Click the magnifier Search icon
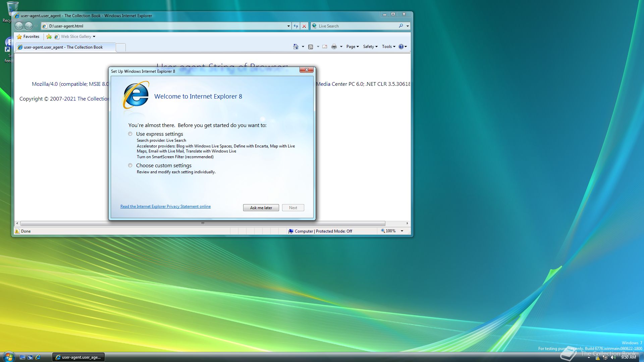 pyautogui.click(x=401, y=26)
